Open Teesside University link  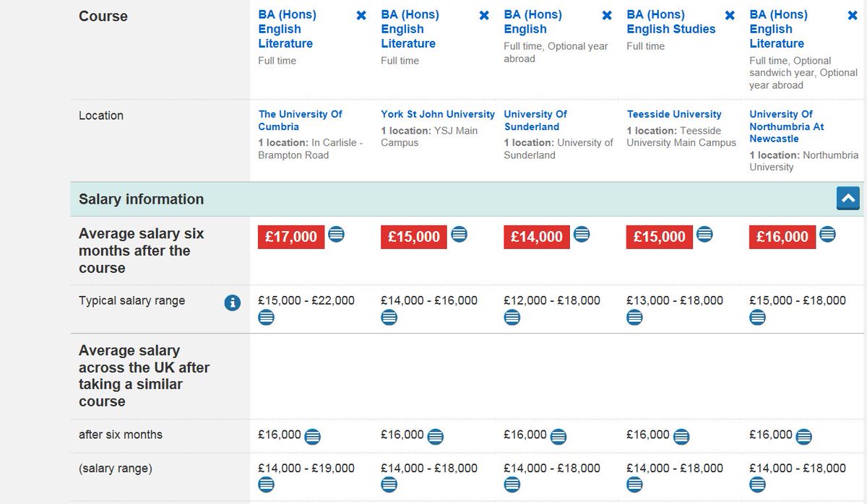[x=674, y=114]
